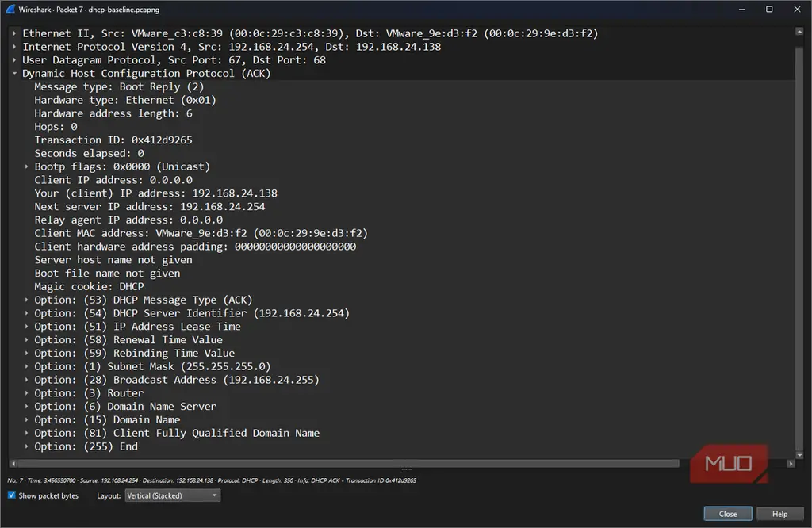
Task: Select Transaction ID: 0x412d9265 row
Action: [113, 140]
